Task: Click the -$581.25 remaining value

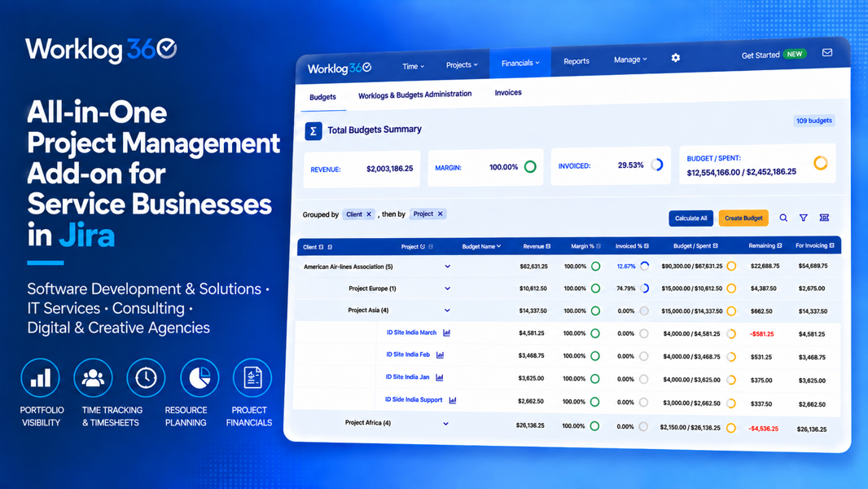Action: [762, 334]
